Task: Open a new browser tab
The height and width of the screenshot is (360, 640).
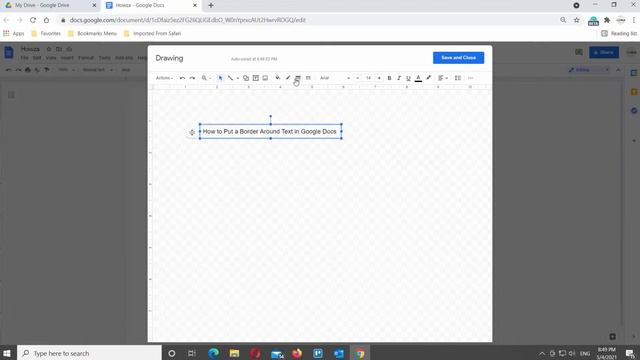Action: [211, 5]
